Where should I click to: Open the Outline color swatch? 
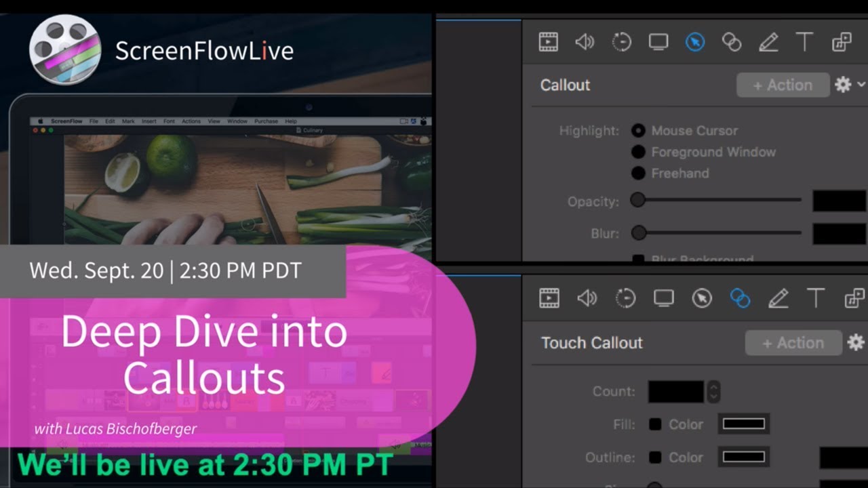[x=744, y=457]
